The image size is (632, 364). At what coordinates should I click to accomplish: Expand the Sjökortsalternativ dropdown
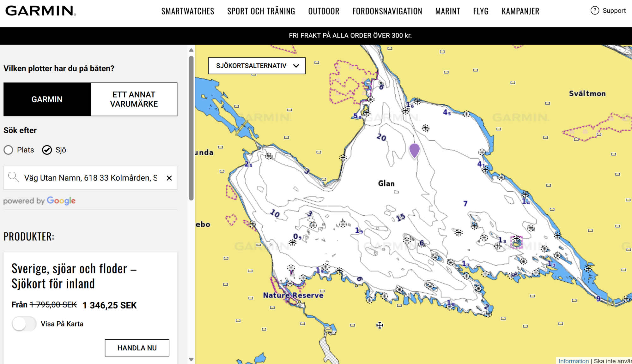(x=257, y=66)
